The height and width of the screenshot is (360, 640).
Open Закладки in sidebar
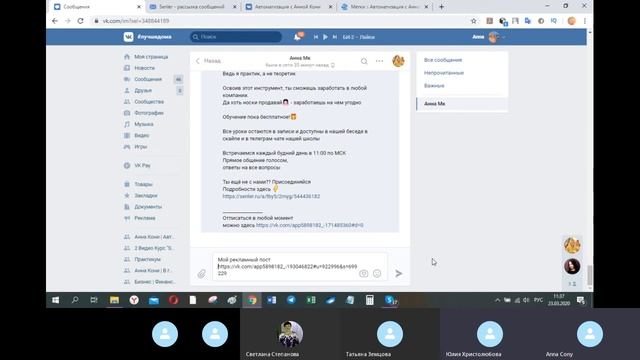click(146, 196)
